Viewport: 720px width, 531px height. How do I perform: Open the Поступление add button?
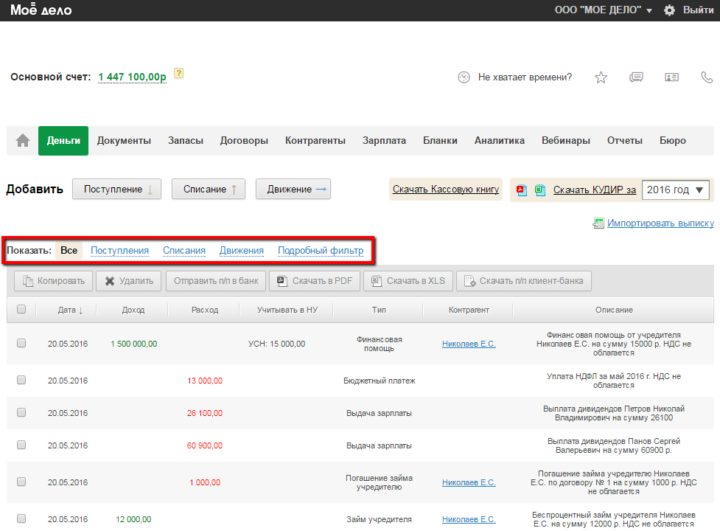120,189
